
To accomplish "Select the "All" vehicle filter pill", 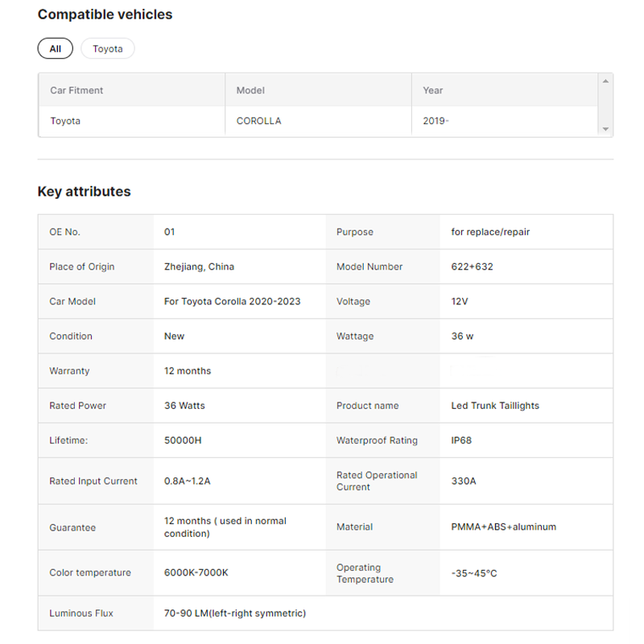I will [x=55, y=48].
